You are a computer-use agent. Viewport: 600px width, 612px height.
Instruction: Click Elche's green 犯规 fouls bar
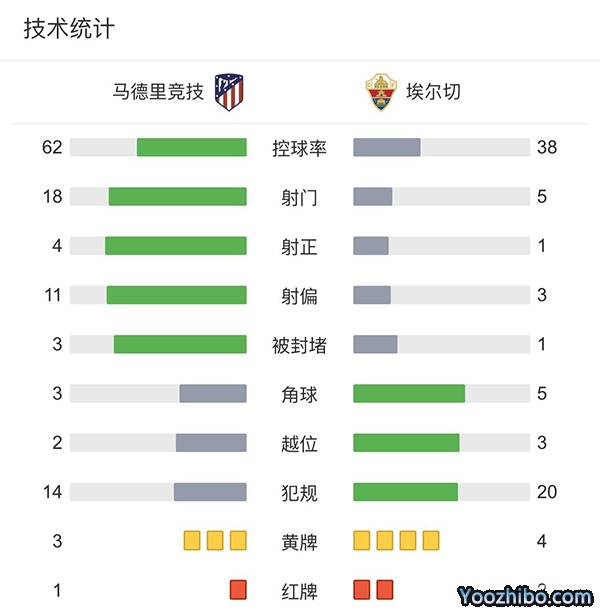tap(406, 492)
